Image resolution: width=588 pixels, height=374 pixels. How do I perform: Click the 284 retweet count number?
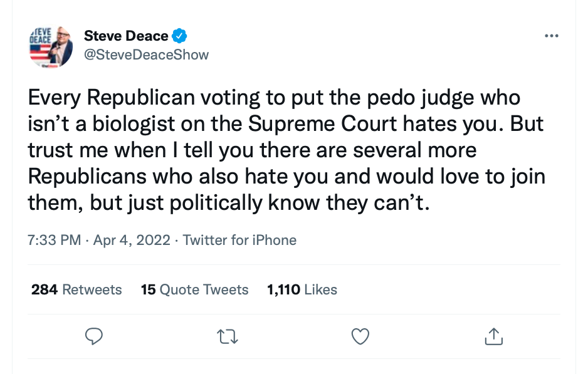[x=45, y=289]
